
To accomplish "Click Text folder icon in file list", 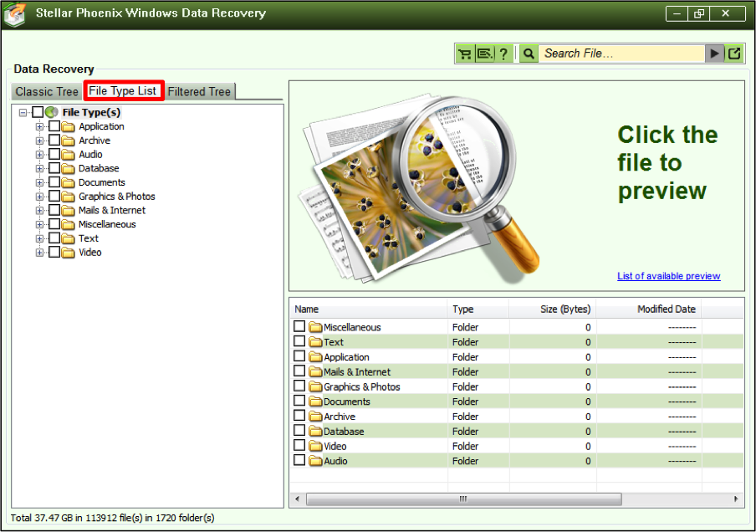I will [x=315, y=342].
